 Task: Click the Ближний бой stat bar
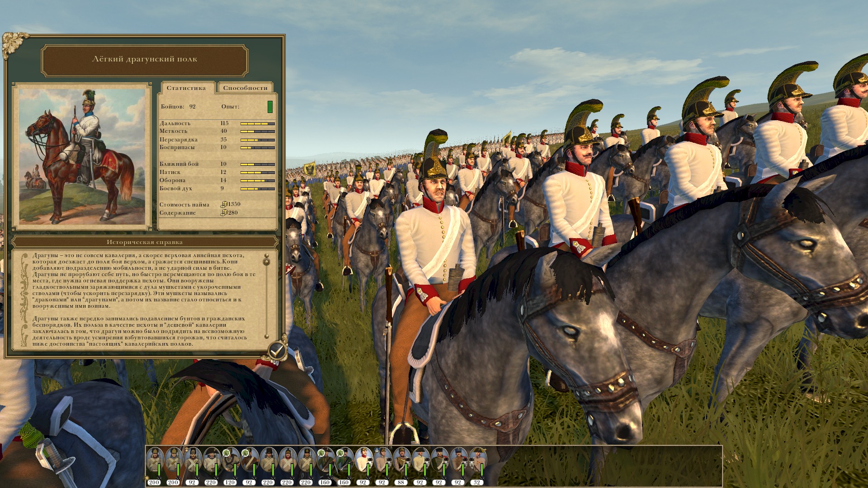pos(258,164)
